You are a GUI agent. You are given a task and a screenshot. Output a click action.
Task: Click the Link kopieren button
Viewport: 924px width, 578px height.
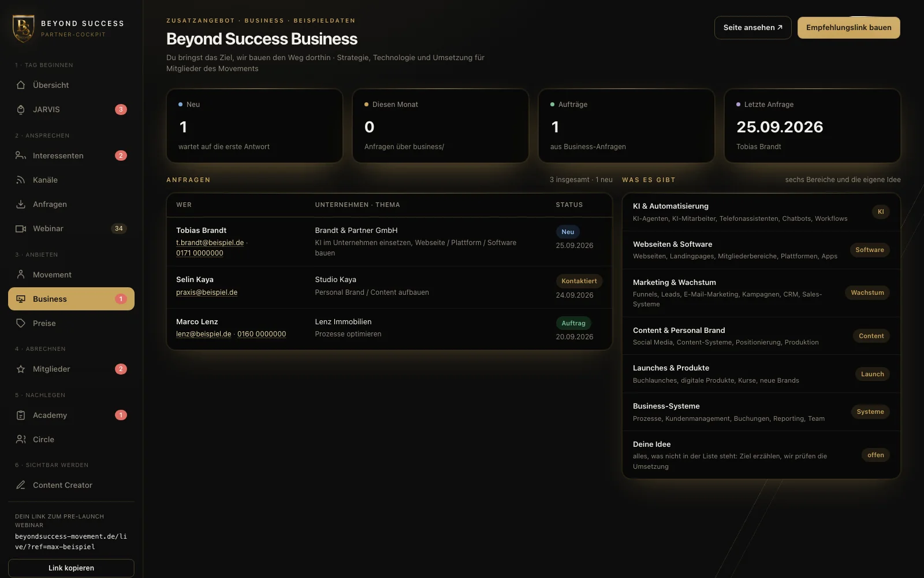[x=71, y=568]
